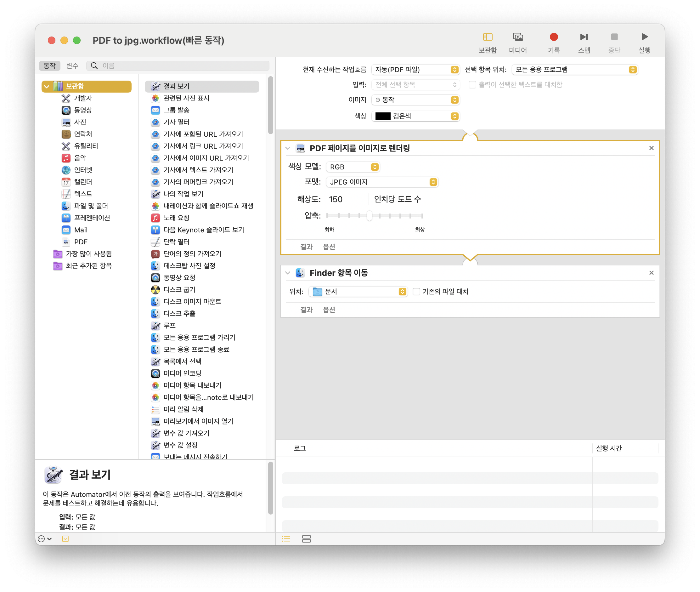The image size is (700, 592).
Task: Start recording with the 기록 icon
Action: tap(553, 42)
